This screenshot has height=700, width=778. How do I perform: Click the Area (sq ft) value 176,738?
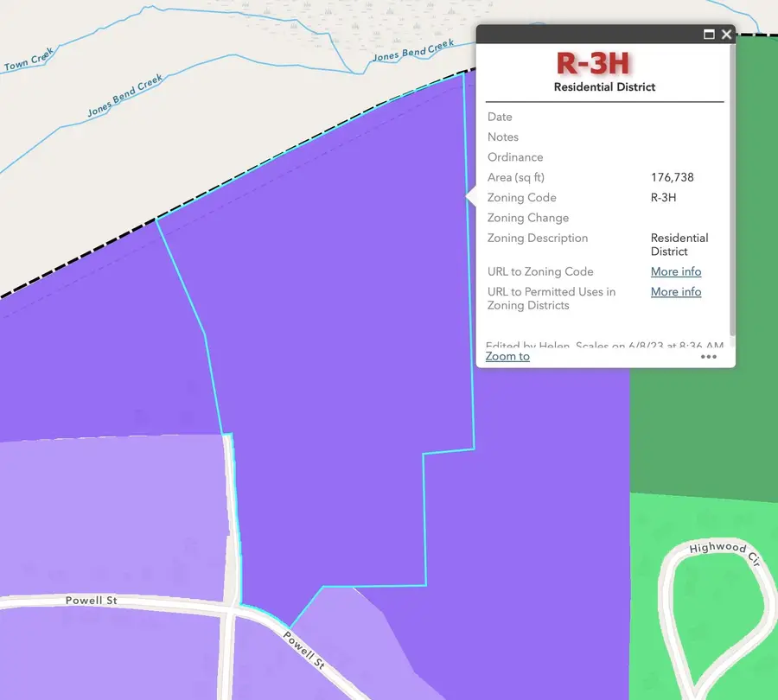point(672,177)
